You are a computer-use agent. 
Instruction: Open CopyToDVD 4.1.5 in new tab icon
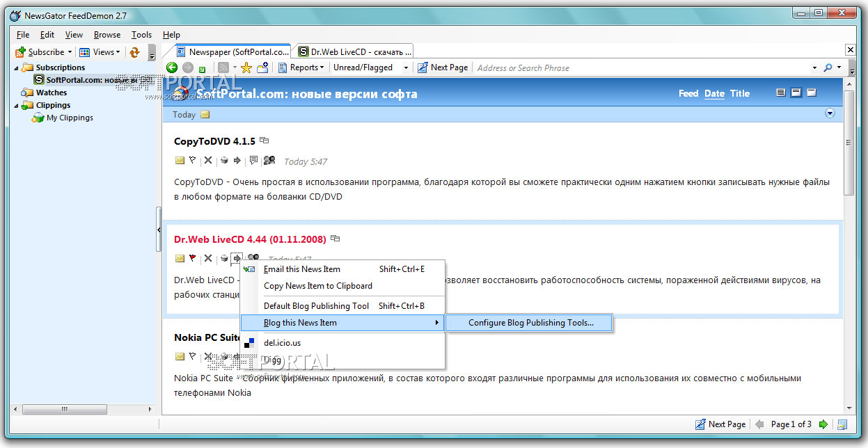[264, 141]
